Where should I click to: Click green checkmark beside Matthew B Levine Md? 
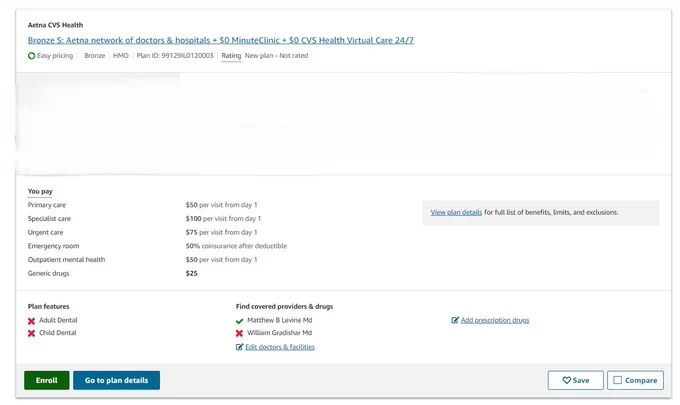(x=239, y=321)
